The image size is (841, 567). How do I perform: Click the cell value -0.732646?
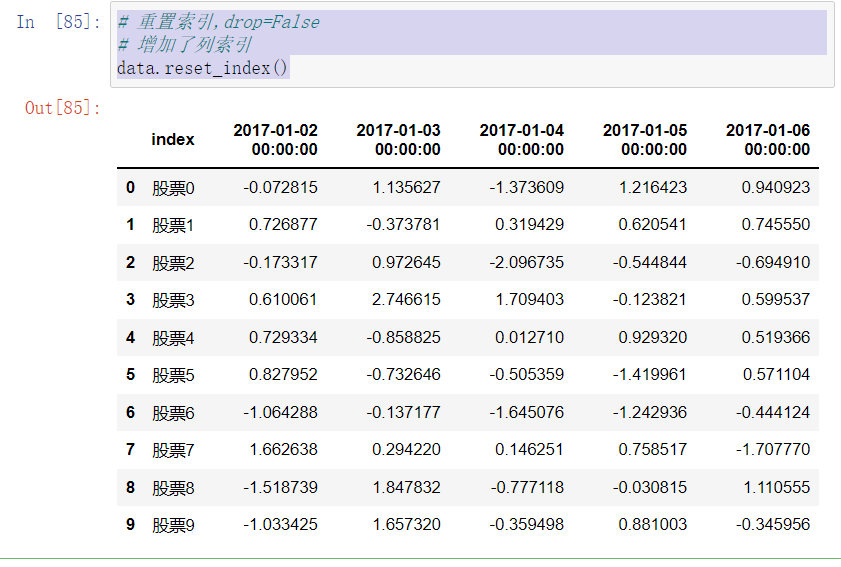403,374
